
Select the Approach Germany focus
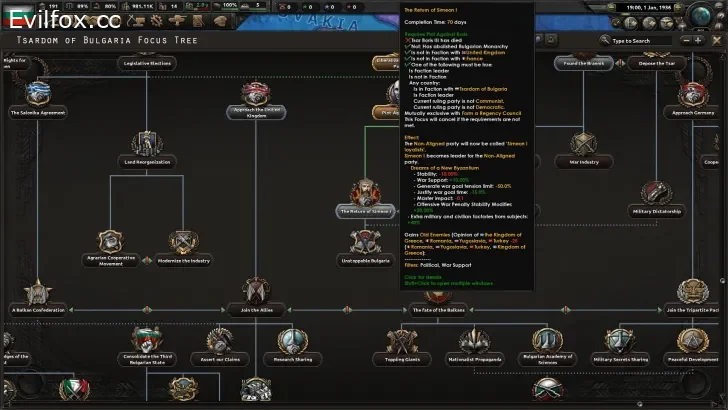click(692, 100)
